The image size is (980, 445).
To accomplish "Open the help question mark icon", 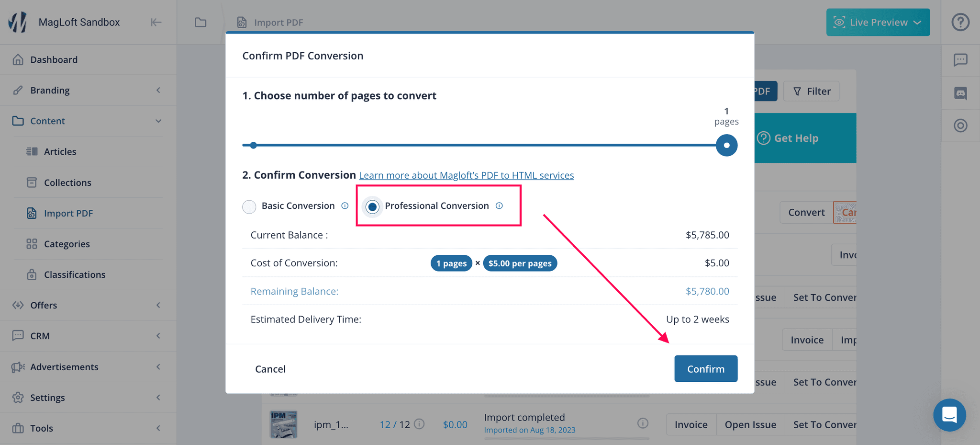I will click(960, 23).
